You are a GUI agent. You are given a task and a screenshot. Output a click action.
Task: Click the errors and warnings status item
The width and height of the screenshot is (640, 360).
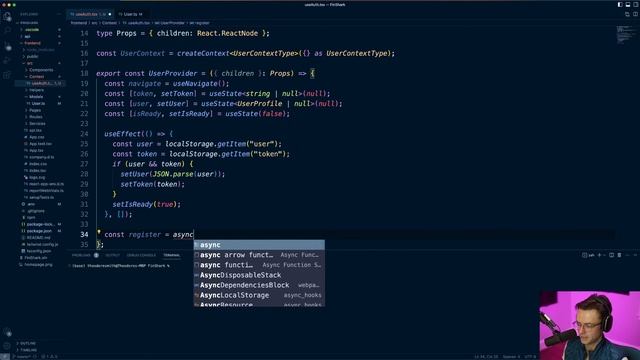coord(50,356)
